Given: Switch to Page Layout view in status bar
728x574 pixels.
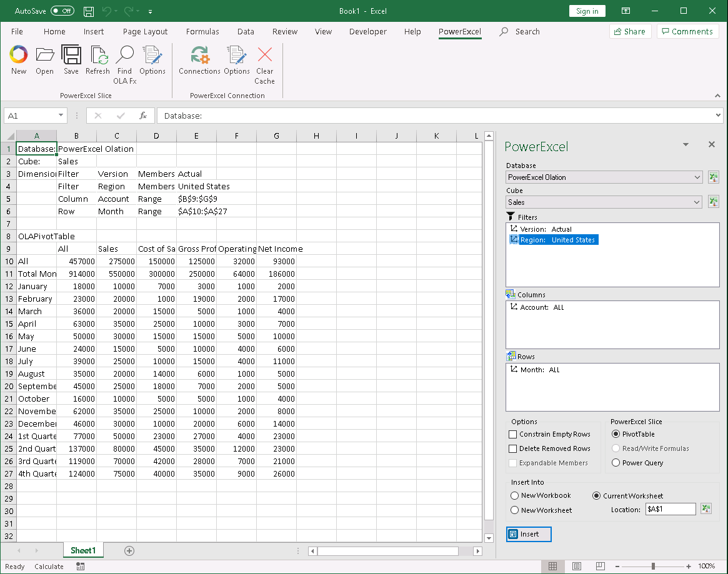Looking at the screenshot, I should coord(577,566).
